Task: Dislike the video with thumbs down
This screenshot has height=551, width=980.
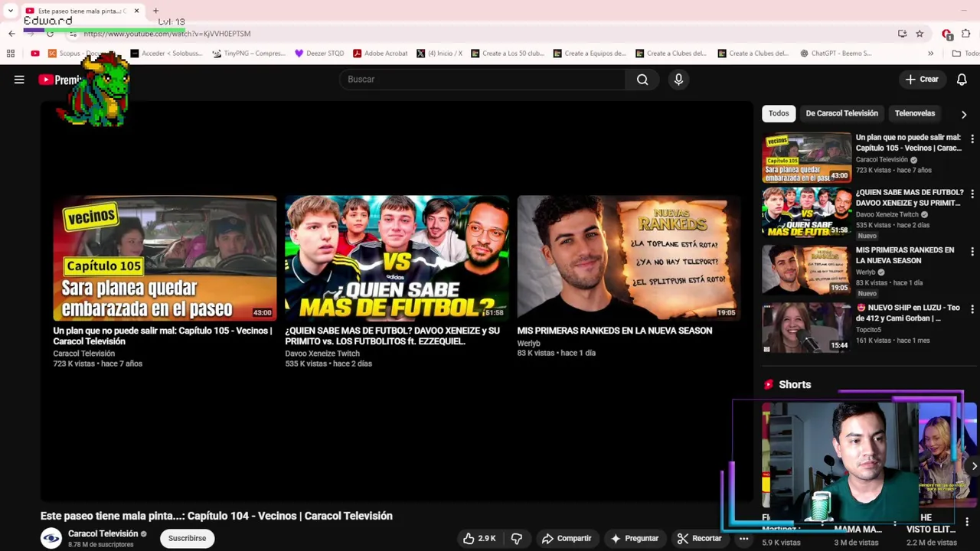Action: tap(517, 539)
